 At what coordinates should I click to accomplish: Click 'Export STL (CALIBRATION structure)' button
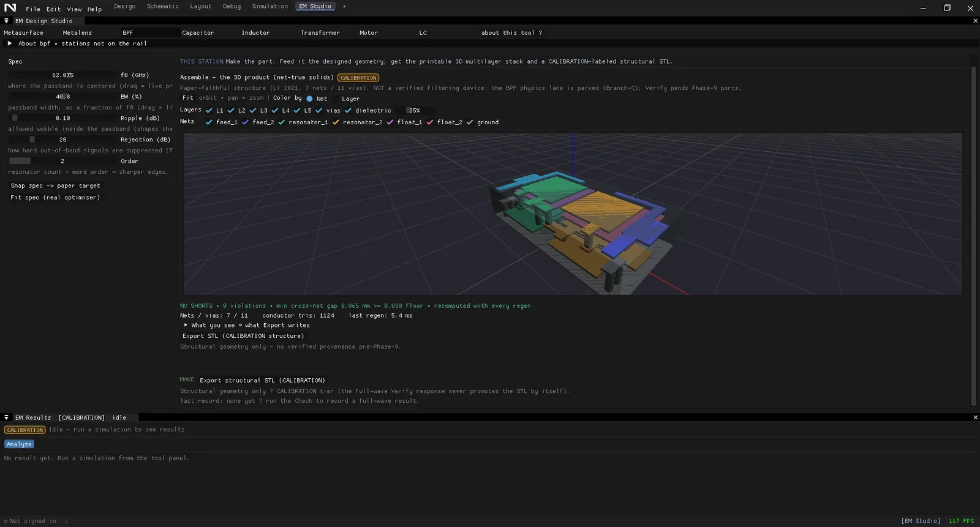(243, 336)
